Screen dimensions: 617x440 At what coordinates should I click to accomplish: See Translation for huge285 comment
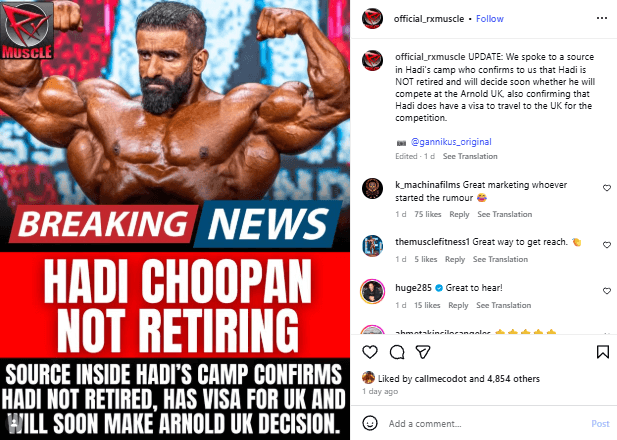pos(503,305)
